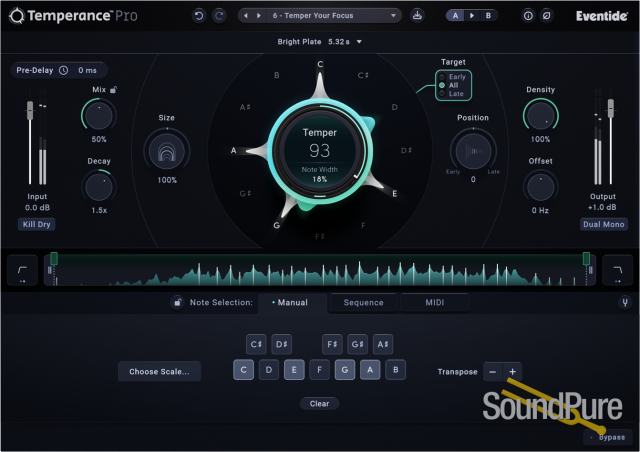
Task: Click the scale/resize window icon
Action: pyautogui.click(x=547, y=16)
